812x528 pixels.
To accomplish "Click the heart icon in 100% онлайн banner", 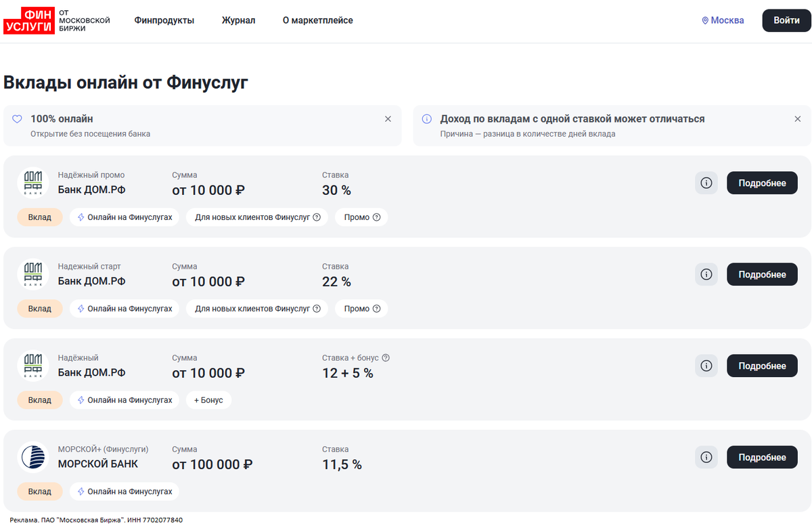I will 18,119.
